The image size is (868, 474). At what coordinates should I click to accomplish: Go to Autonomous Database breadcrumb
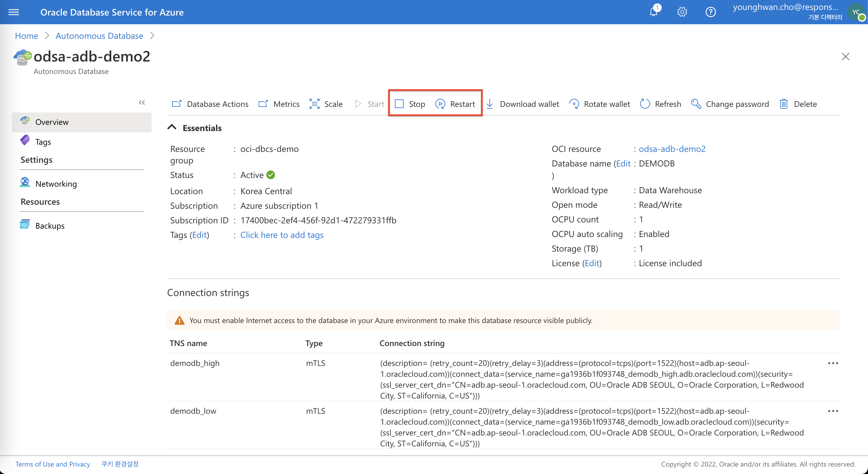click(99, 36)
